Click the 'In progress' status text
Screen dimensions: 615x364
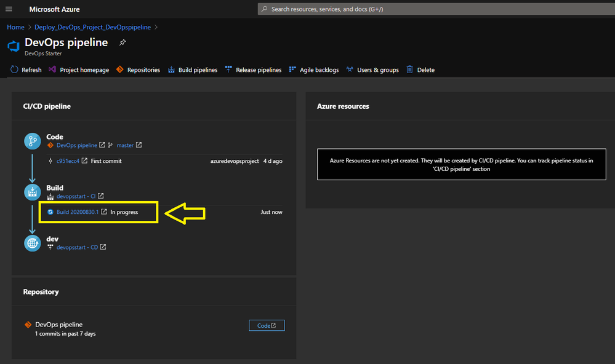pos(124,212)
